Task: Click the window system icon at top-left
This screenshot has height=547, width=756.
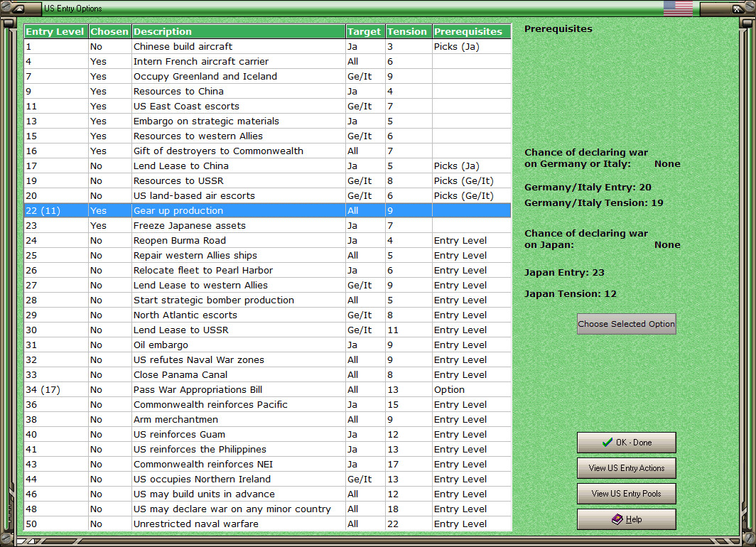Action: point(18,9)
